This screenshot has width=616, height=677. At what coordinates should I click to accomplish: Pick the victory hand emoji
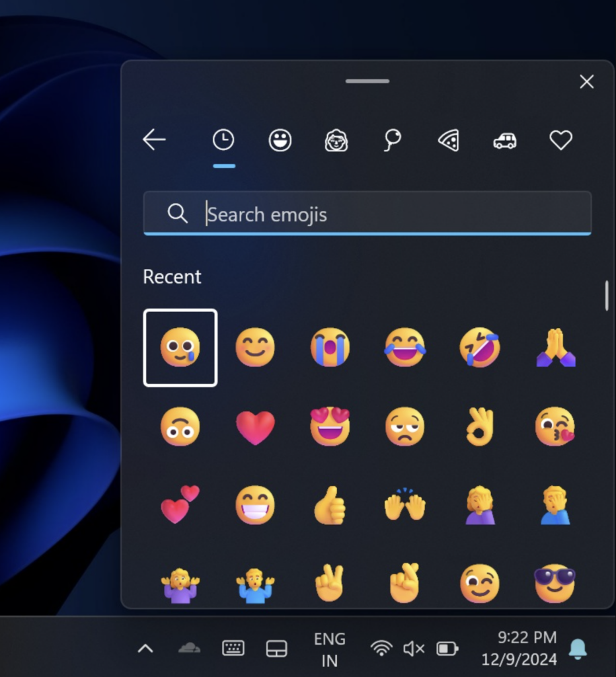(330, 583)
